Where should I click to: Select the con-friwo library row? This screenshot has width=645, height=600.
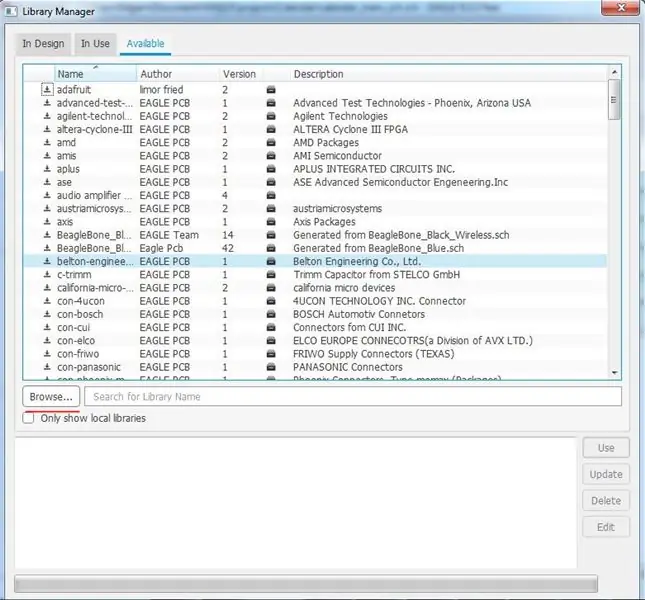[x=315, y=354]
